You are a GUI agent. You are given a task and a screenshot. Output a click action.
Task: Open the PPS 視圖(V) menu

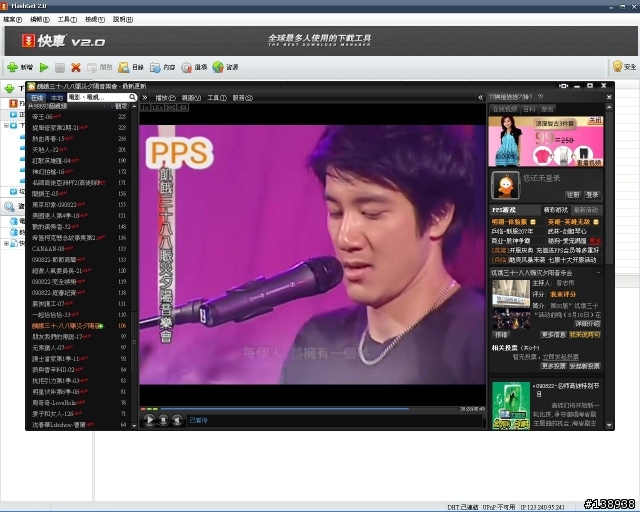191,98
